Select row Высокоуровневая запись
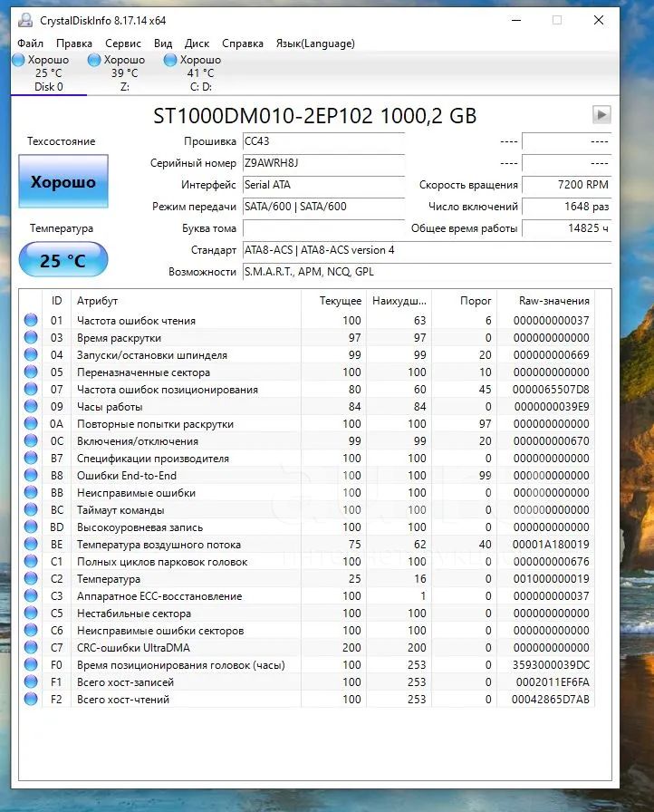 point(308,527)
